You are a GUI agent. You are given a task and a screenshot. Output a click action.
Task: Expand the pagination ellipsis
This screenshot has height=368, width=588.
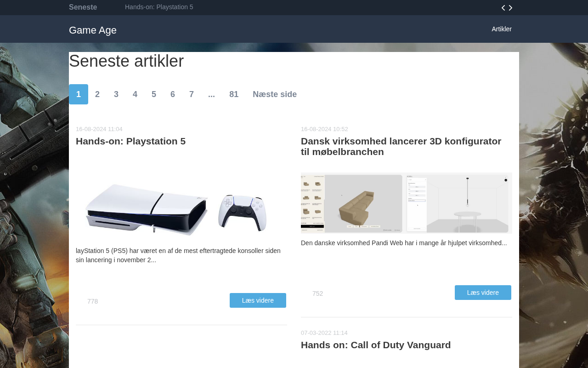point(211,94)
